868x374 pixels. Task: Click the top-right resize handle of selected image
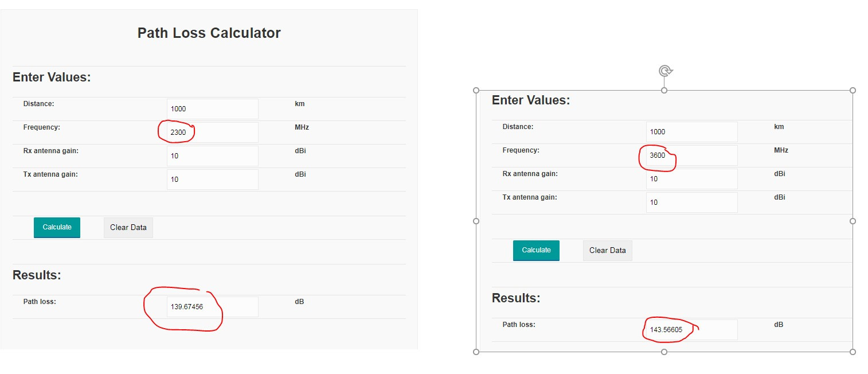[853, 91]
